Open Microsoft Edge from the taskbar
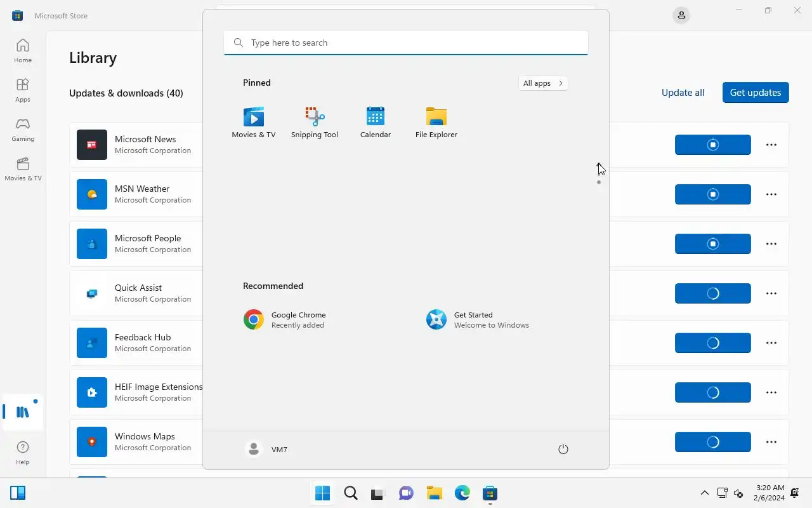Viewport: 812px width, 508px height. click(x=462, y=493)
